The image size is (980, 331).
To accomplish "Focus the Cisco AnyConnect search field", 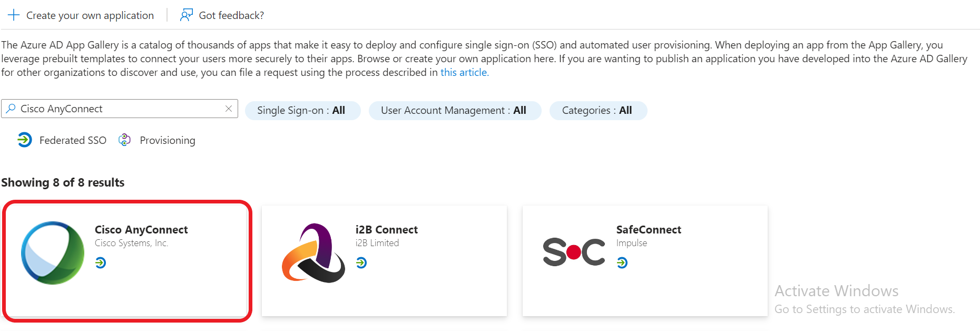I will pyautogui.click(x=121, y=109).
